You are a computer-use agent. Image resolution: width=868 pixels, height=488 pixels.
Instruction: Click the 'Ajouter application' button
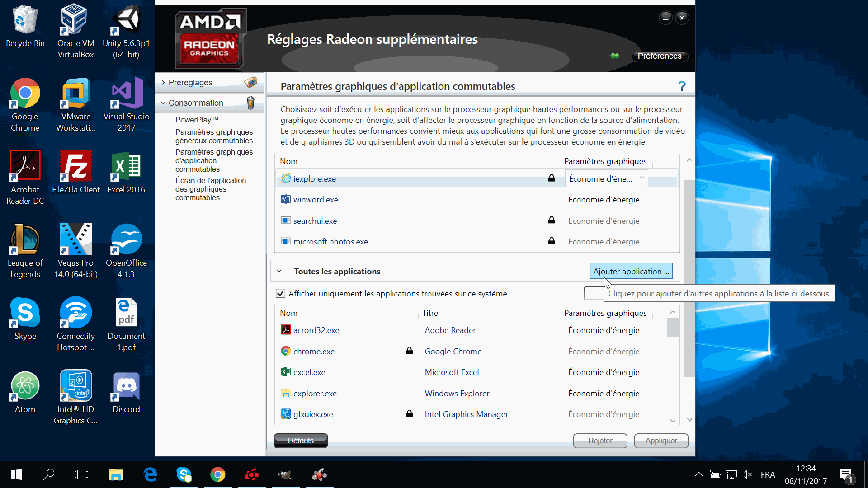point(631,271)
